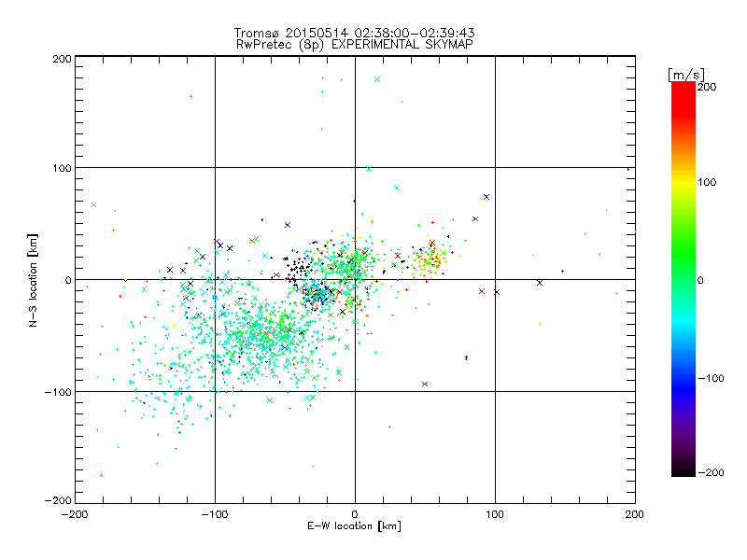Click the colorbar label '-100'
This screenshot has height=560, width=747.
coord(711,379)
